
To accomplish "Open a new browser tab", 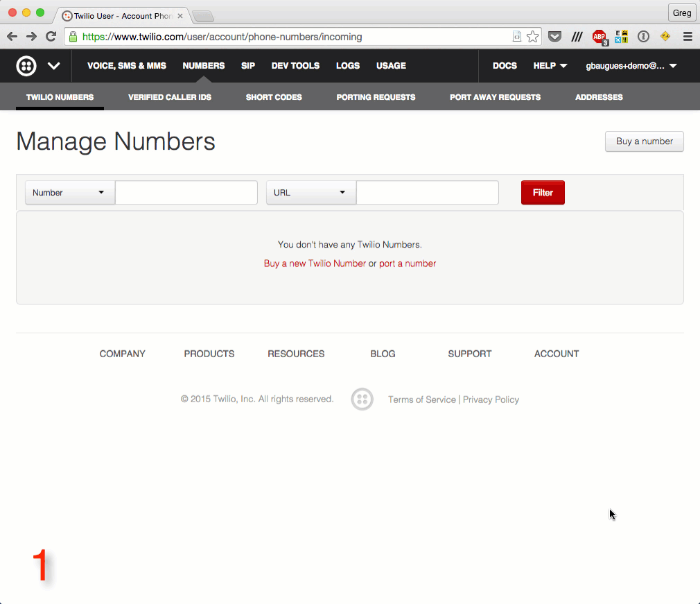I will (203, 17).
